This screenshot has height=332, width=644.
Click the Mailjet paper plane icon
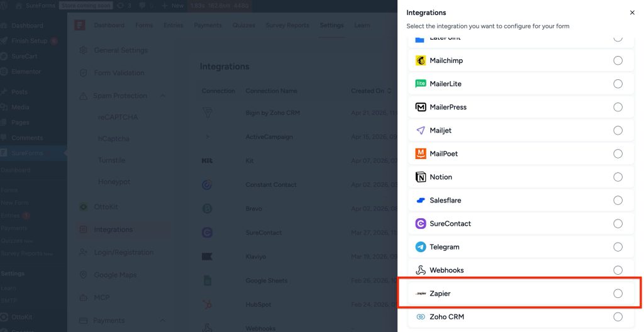pos(421,130)
